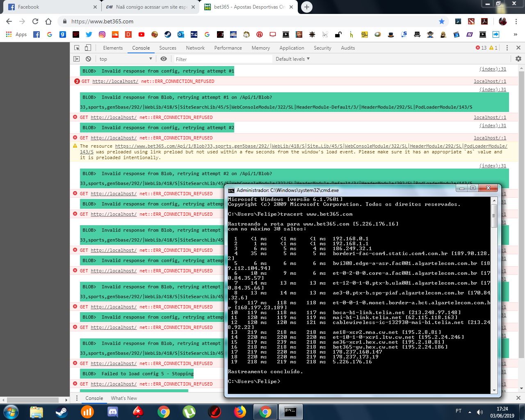
Task: Toggle the device toolbar icon in DevTools
Action: point(88,48)
